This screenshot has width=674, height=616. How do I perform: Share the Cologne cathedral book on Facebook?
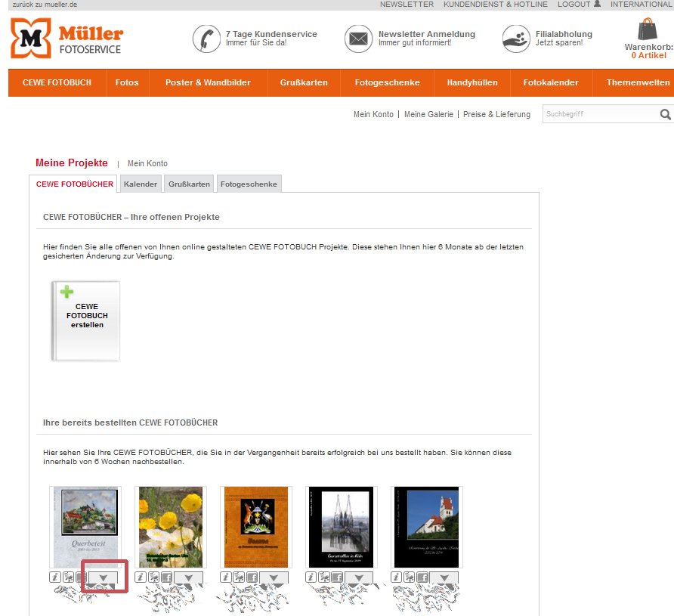pos(338,577)
